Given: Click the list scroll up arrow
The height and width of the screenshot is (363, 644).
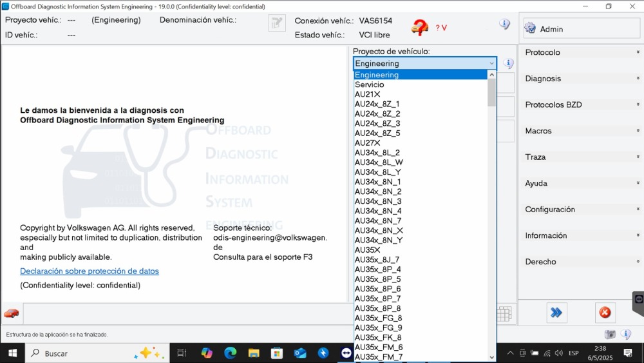Looking at the screenshot, I should (x=491, y=75).
